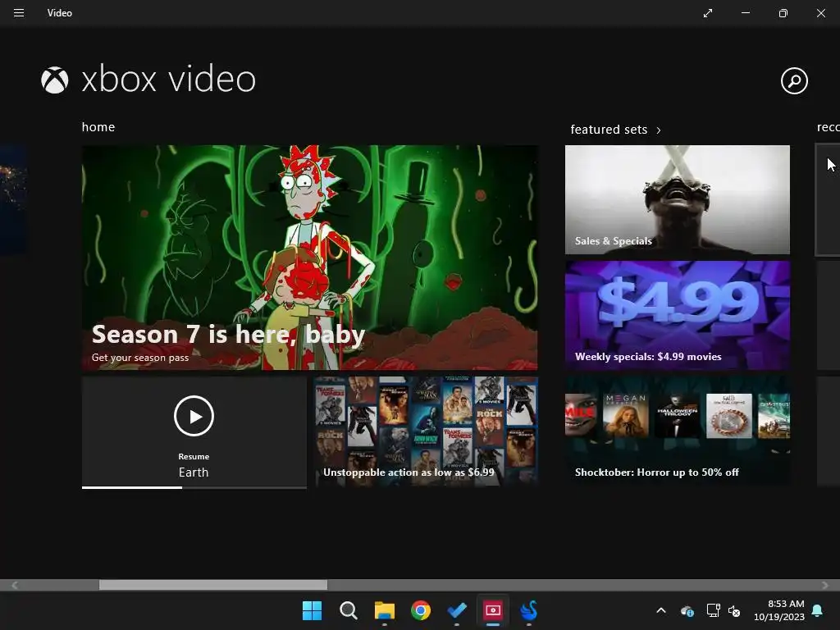Viewport: 840px width, 630px height.
Task: Open the Windows Start menu
Action: click(x=312, y=610)
